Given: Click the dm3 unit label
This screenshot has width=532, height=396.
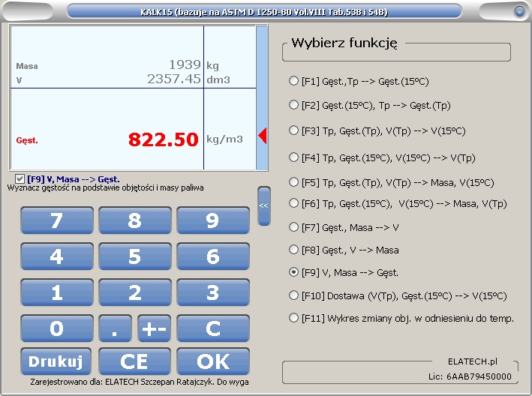Looking at the screenshot, I should (x=218, y=79).
